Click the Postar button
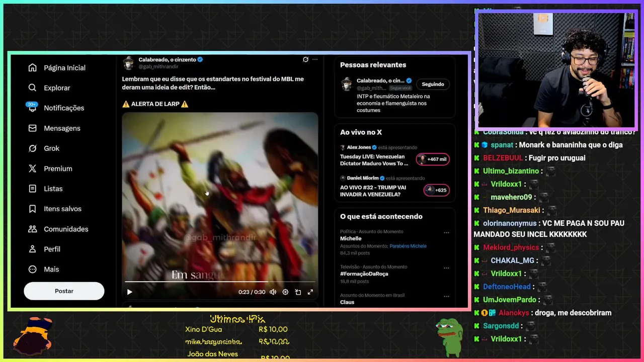The image size is (644, 362). pos(64,291)
